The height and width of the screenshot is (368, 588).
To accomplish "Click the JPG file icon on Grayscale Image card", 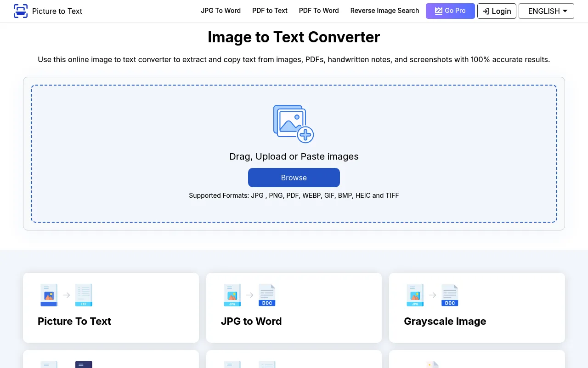I will 415,295.
